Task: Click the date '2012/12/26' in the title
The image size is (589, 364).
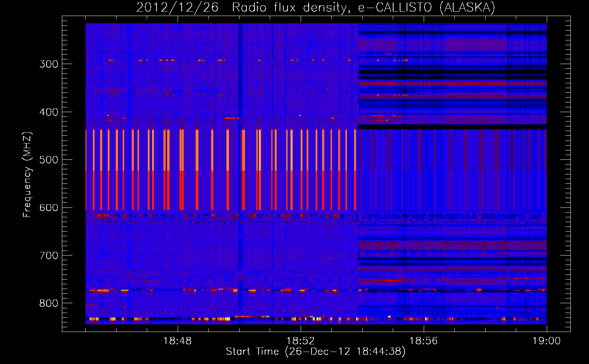Action: coord(177,8)
